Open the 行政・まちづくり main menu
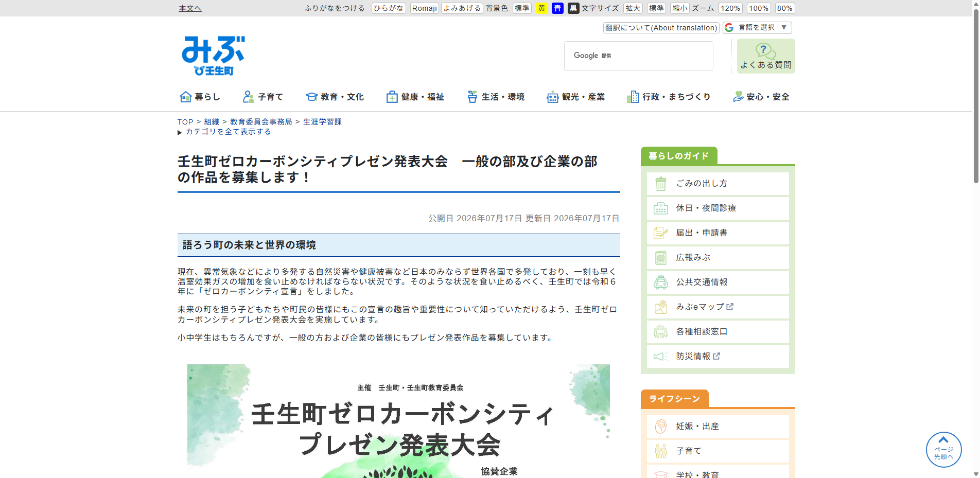Screen dimensions: 980x478 669,97
